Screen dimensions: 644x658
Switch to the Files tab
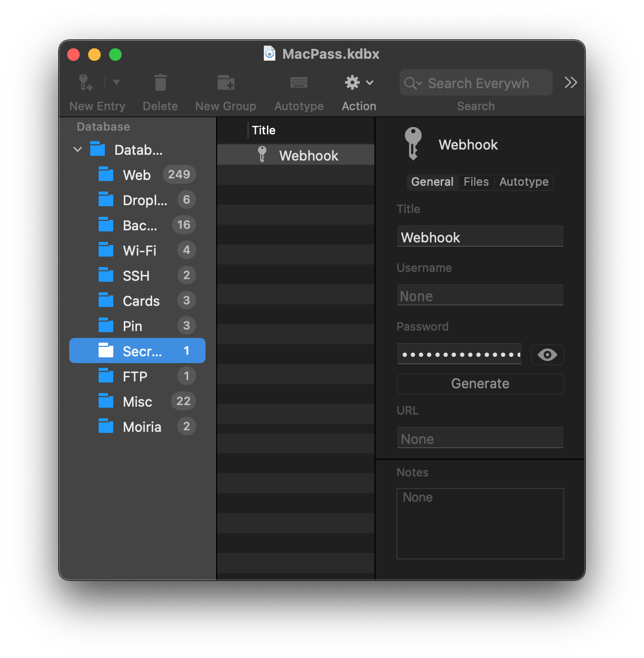pos(476,182)
